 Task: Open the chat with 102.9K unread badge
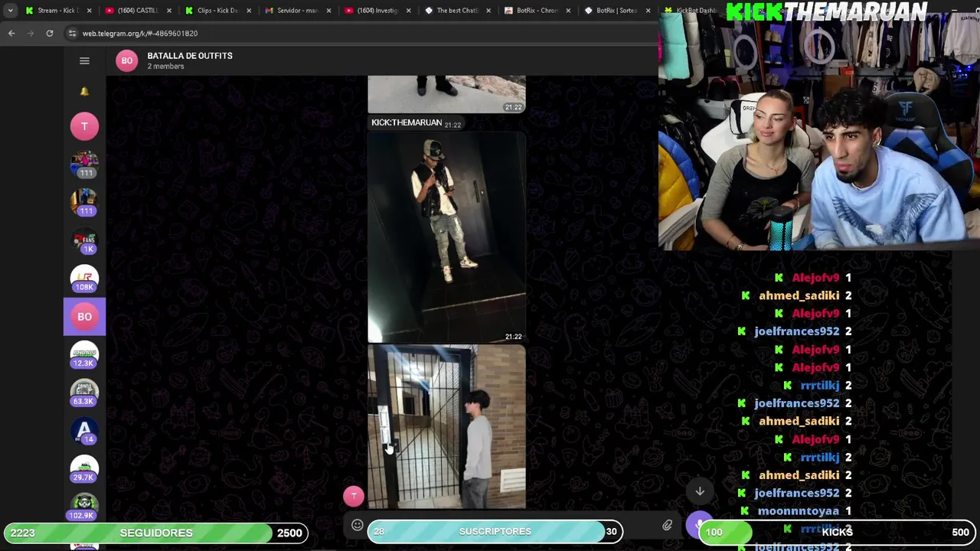tap(84, 507)
